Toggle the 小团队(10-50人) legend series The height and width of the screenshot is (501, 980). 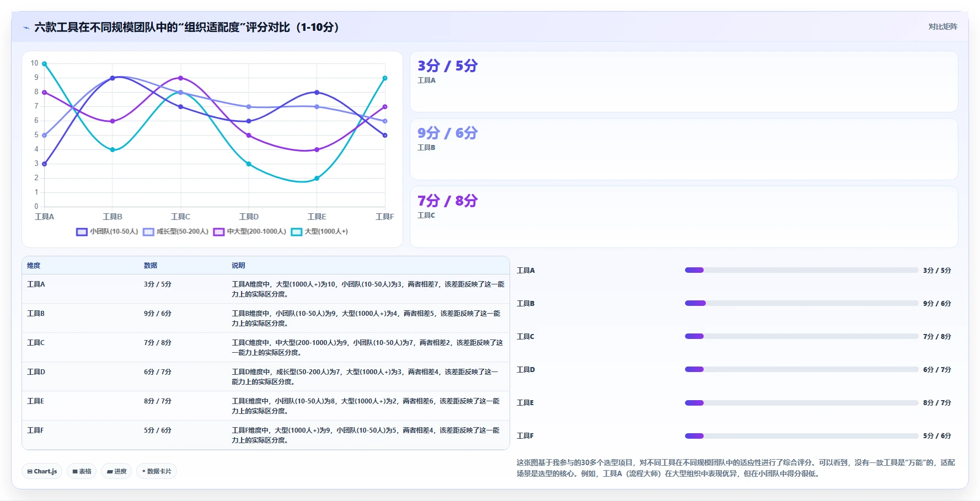pos(107,231)
